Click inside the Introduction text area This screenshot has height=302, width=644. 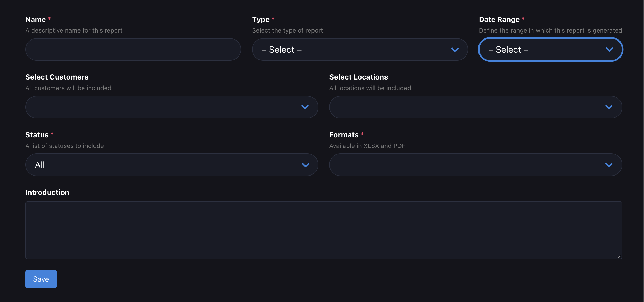pos(324,230)
